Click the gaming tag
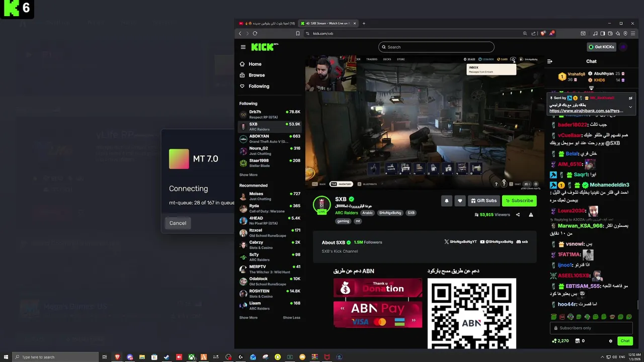The image size is (644, 362). pos(343,221)
